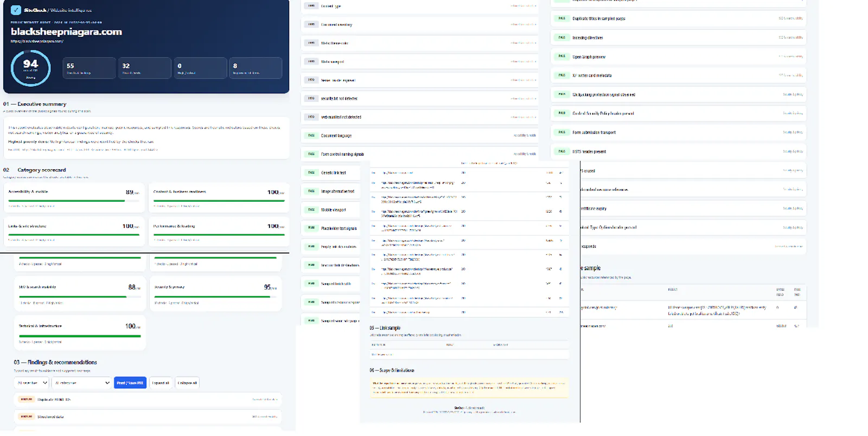Expand the Indexing directives finding
The width and height of the screenshot is (868, 436).
(x=679, y=38)
